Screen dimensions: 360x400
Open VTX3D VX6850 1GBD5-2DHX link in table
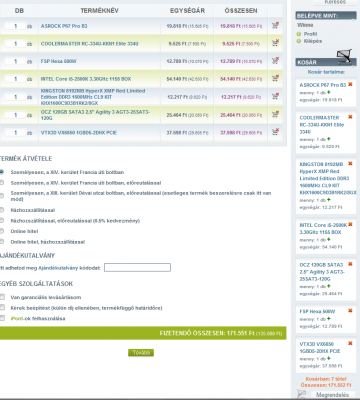(x=79, y=133)
